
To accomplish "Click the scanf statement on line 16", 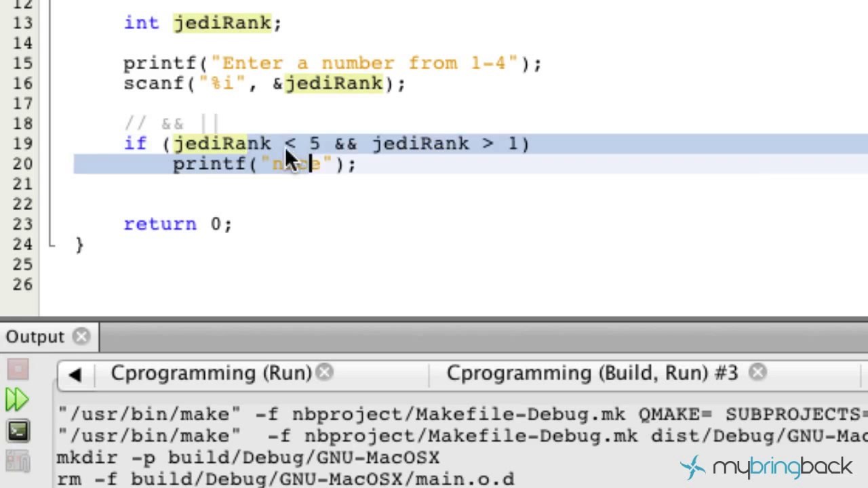I will 264,84.
